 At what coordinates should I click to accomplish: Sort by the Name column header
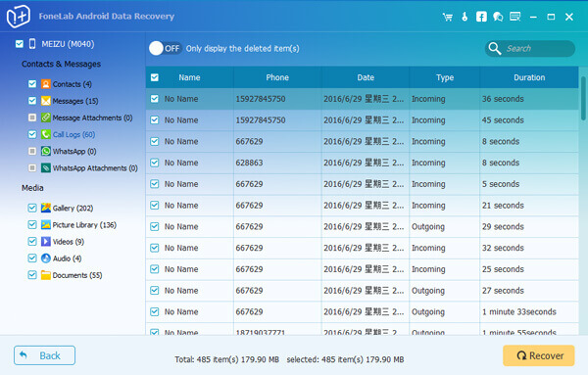(189, 77)
